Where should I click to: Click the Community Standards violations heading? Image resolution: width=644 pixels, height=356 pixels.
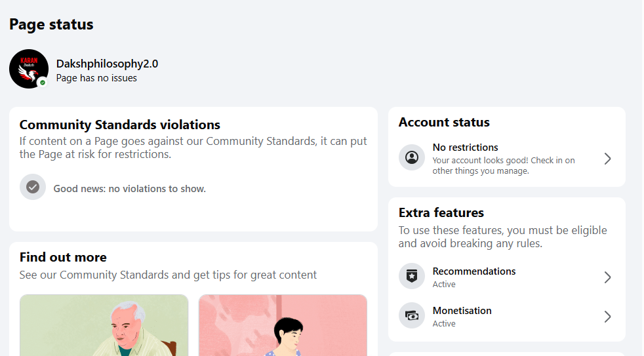click(x=120, y=125)
